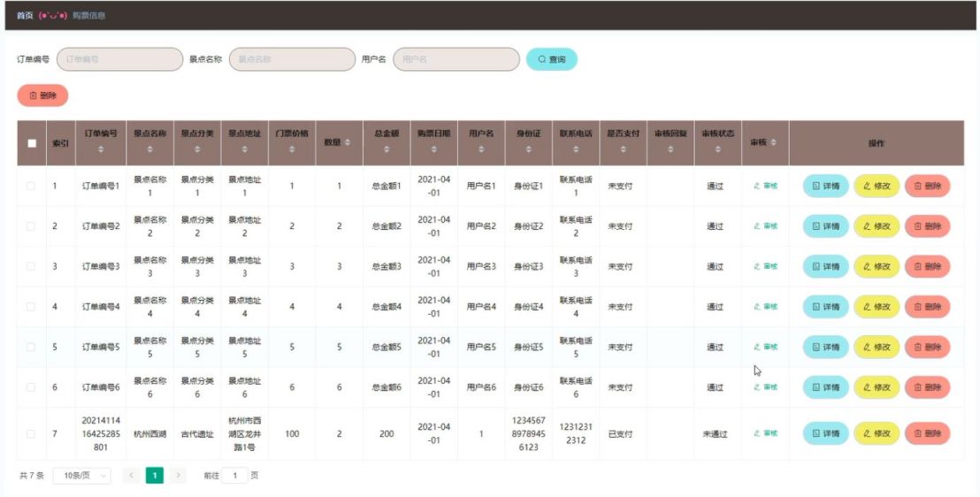Image resolution: width=980 pixels, height=497 pixels.
Task: Sort by 身份证 column sort arrows
Action: [x=529, y=149]
